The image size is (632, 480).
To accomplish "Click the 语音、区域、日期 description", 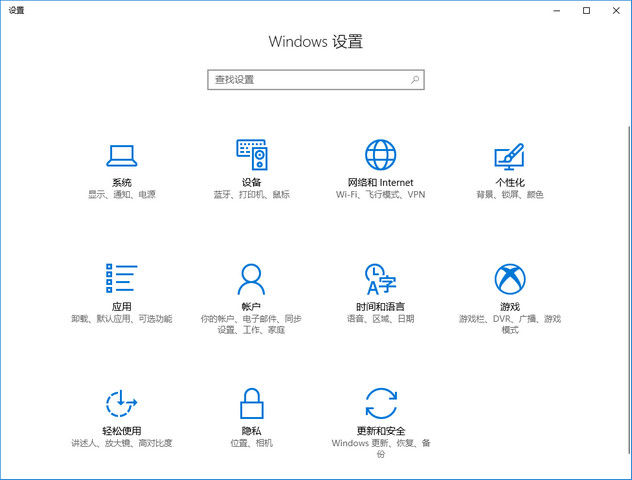I will (380, 319).
